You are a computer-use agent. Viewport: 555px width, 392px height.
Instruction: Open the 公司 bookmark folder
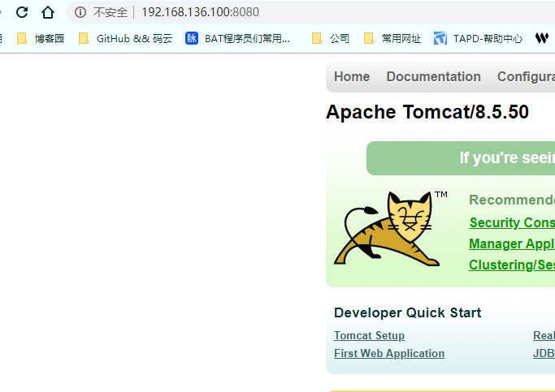[331, 38]
